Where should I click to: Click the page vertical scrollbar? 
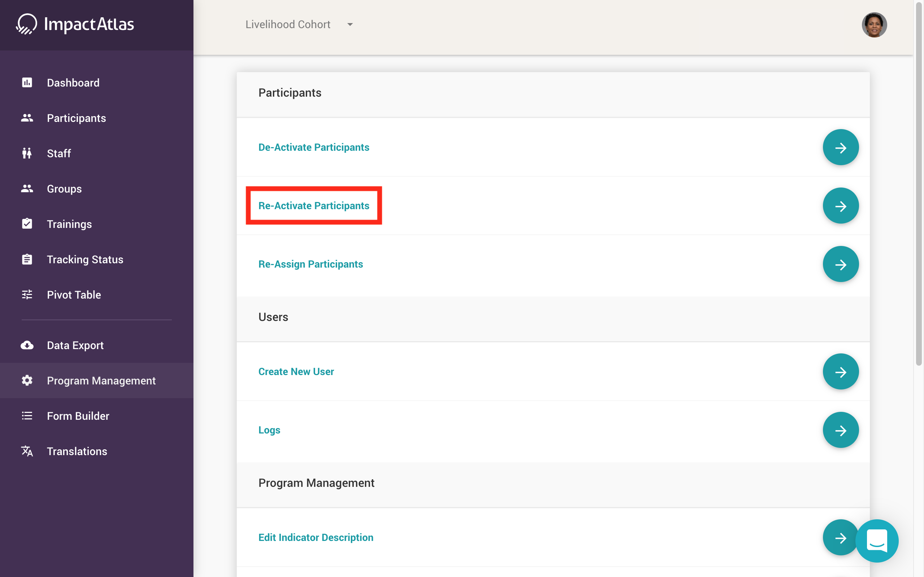pyautogui.click(x=919, y=183)
